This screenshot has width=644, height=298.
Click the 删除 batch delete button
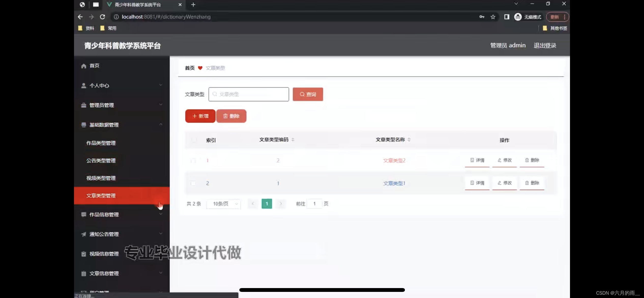point(231,116)
